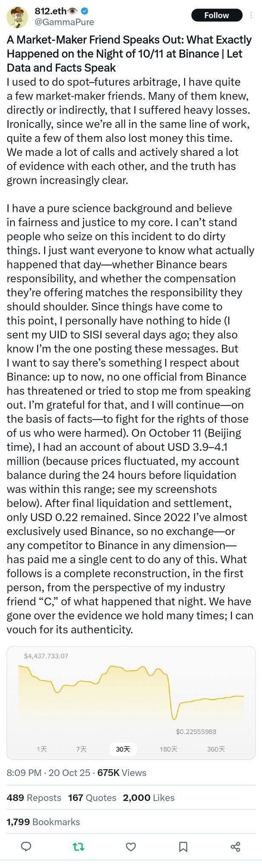
Task: Select the 7天 chart range tab
Action: pyautogui.click(x=81, y=749)
